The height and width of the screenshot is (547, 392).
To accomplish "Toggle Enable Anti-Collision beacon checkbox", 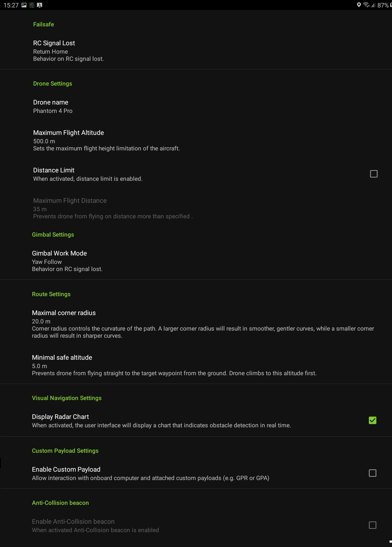I will [x=372, y=525].
